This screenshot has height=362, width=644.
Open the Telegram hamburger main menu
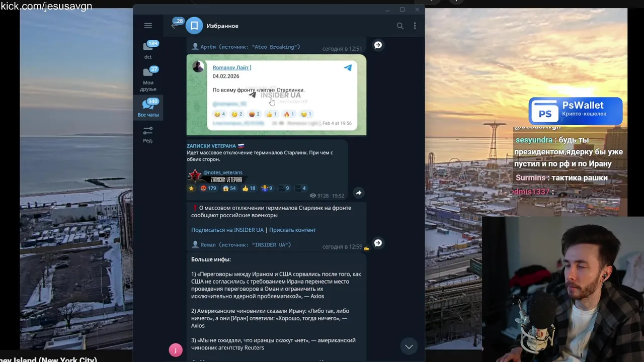pyautogui.click(x=148, y=26)
